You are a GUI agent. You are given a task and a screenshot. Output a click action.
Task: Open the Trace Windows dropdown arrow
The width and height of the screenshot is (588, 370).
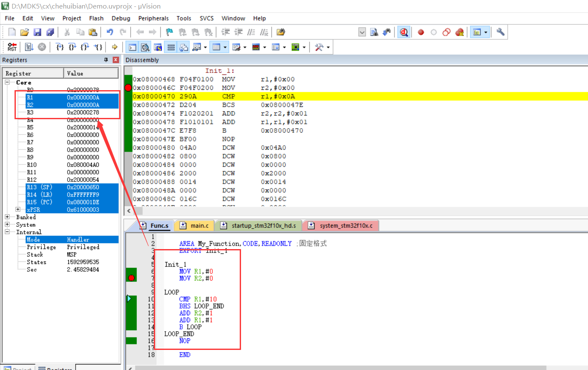click(284, 47)
